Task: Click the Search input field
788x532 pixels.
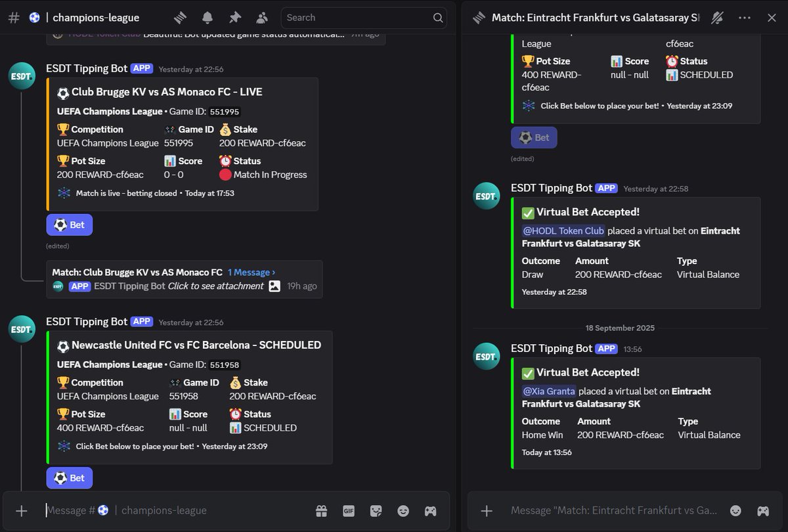Action: click(x=364, y=18)
